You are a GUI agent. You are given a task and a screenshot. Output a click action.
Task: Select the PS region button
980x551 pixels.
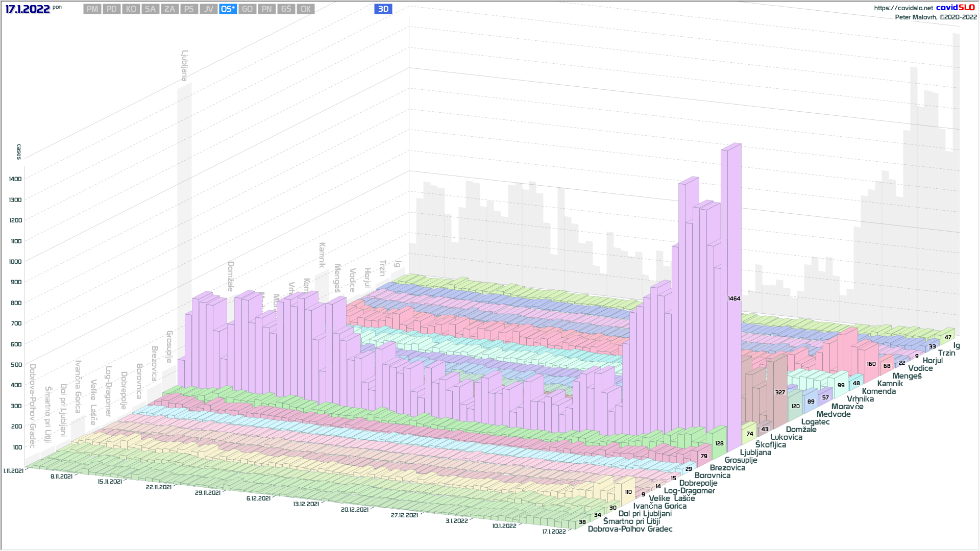[x=189, y=9]
